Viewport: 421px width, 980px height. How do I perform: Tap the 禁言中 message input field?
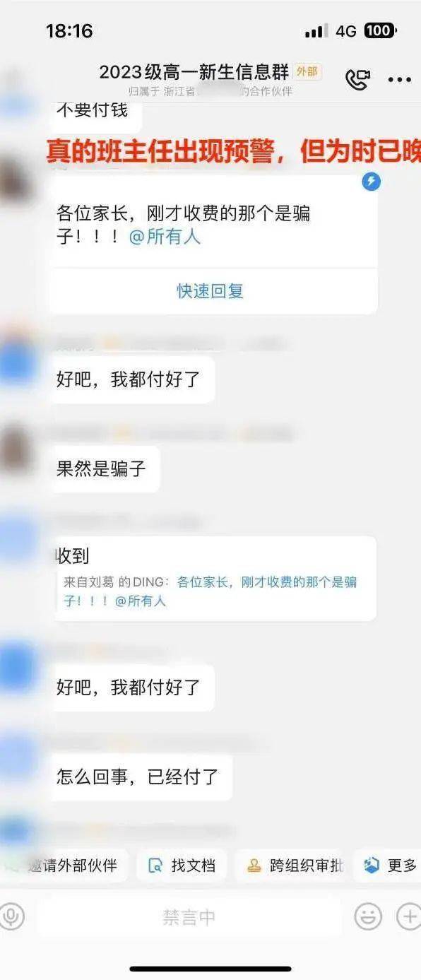pos(189,917)
